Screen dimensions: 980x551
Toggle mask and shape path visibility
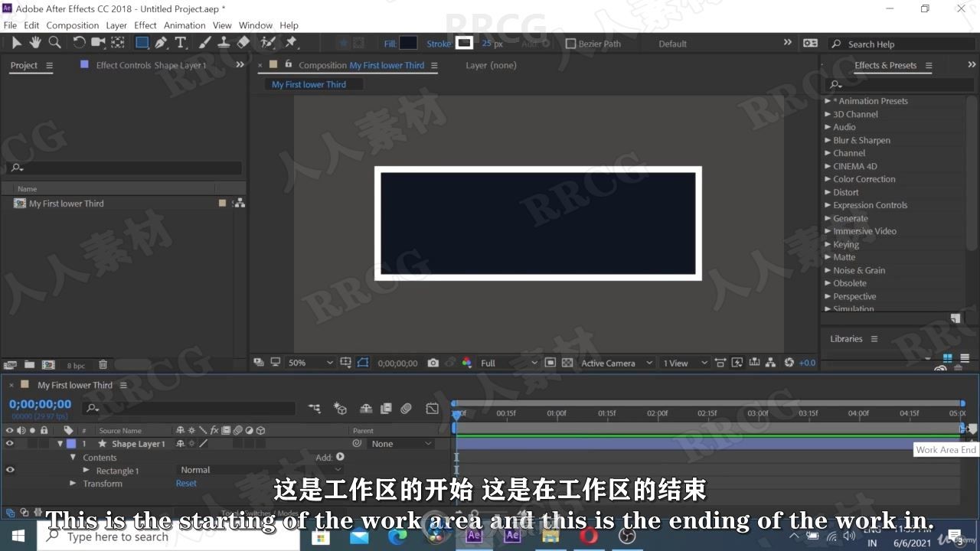pyautogui.click(x=363, y=363)
